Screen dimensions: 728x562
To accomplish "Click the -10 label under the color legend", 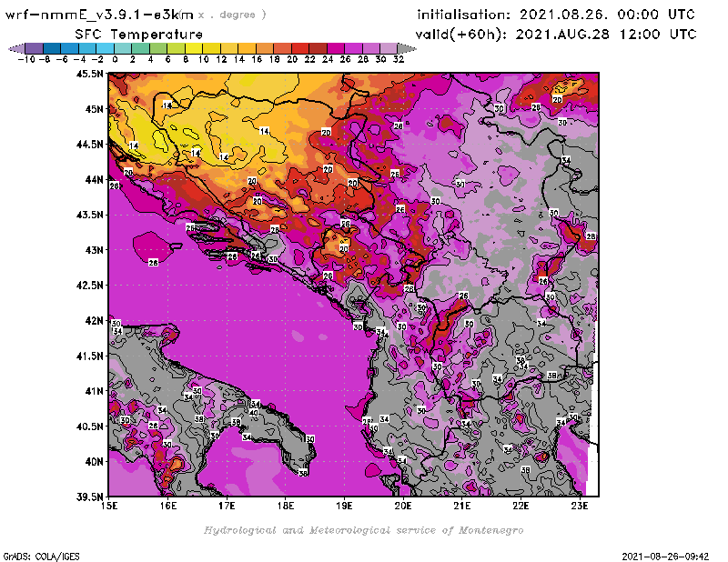I will [x=26, y=59].
